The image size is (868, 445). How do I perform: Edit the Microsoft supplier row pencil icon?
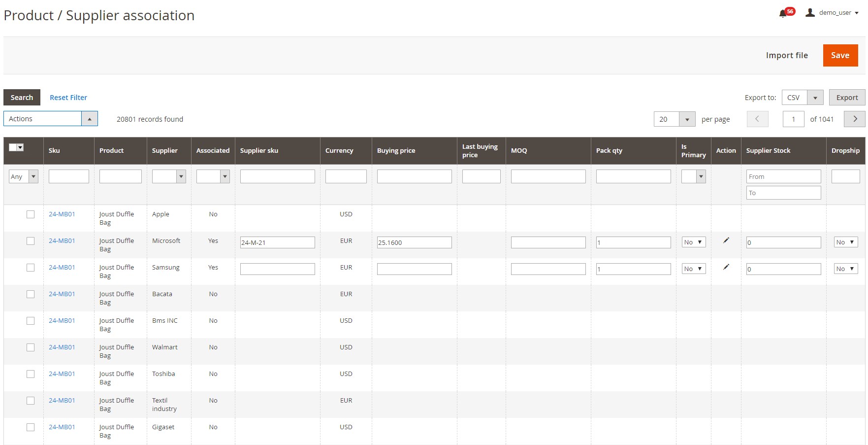726,240
